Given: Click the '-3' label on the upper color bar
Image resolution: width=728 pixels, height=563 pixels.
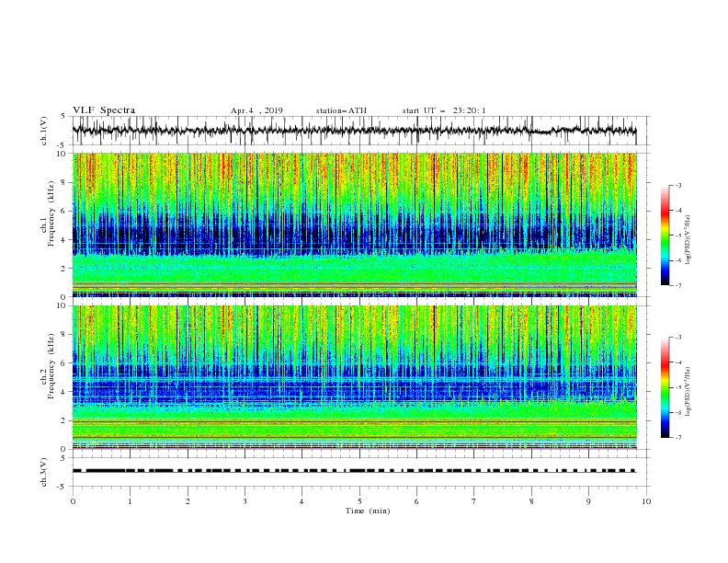Looking at the screenshot, I should [x=677, y=185].
